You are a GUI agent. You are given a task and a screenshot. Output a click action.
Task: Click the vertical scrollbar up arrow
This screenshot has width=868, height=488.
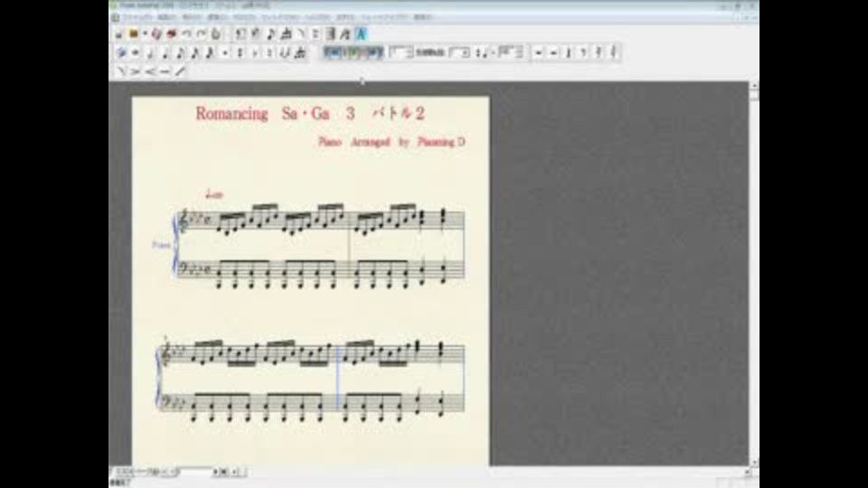753,86
